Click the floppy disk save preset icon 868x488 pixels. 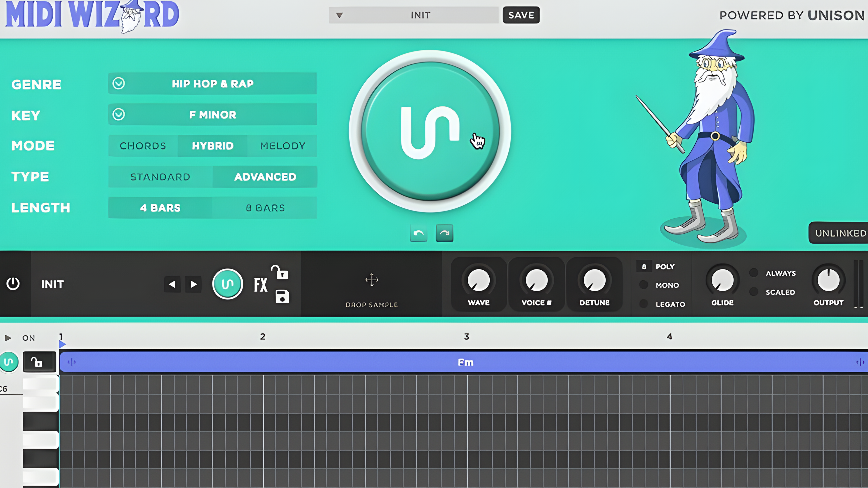click(282, 296)
